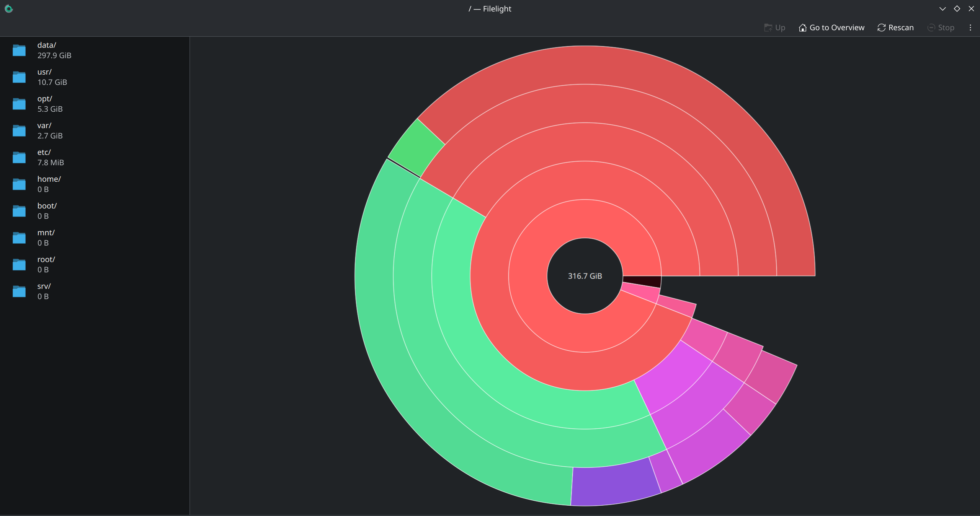
Task: Open the kebab overflow menu
Action: (x=970, y=28)
